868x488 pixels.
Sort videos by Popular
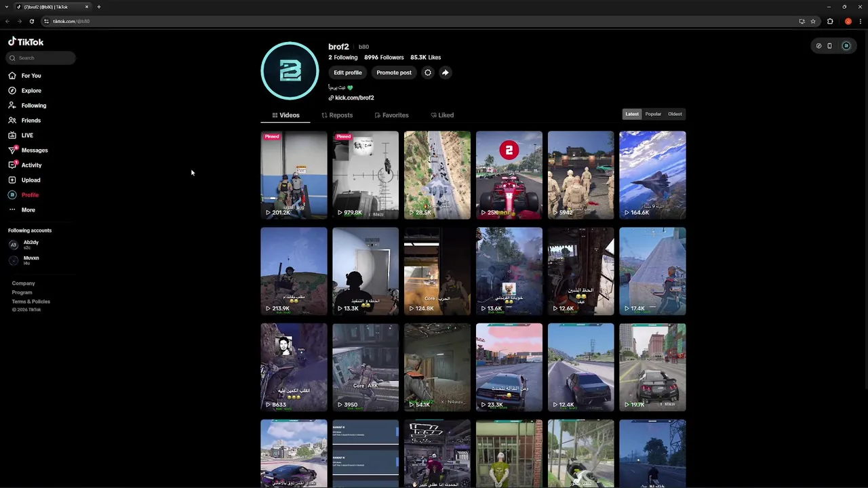pyautogui.click(x=653, y=114)
